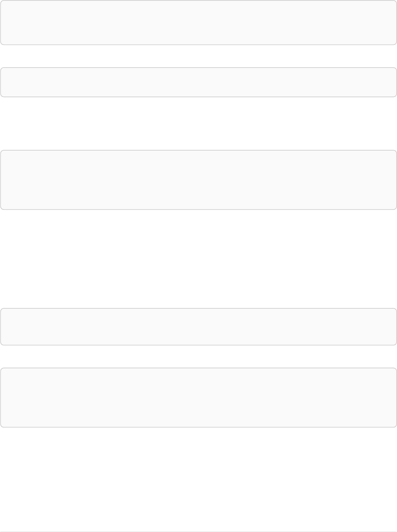Click the topmost empty gray box

click(198, 22)
